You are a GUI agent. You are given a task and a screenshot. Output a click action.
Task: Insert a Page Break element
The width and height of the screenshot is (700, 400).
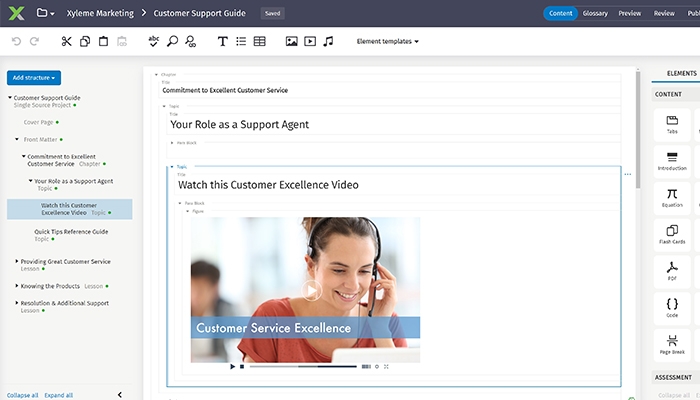tap(672, 343)
